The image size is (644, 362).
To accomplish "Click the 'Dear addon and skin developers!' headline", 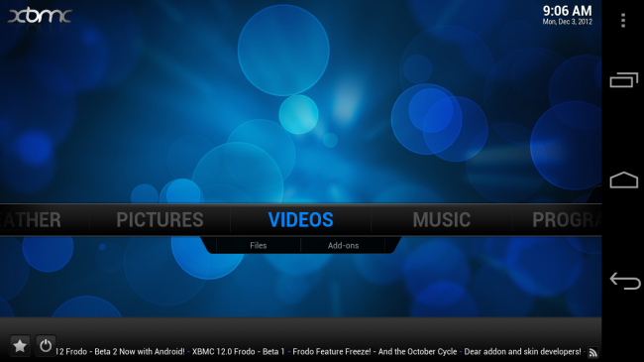I will (522, 352).
